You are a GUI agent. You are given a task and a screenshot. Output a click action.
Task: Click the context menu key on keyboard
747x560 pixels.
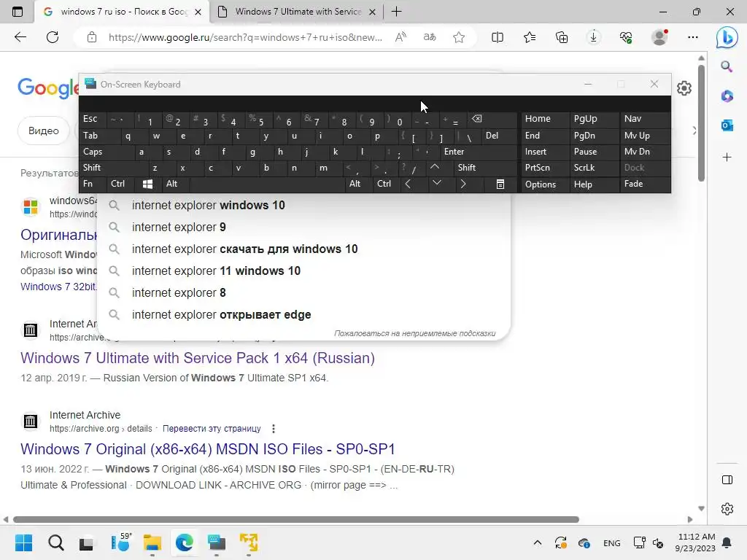(x=500, y=184)
